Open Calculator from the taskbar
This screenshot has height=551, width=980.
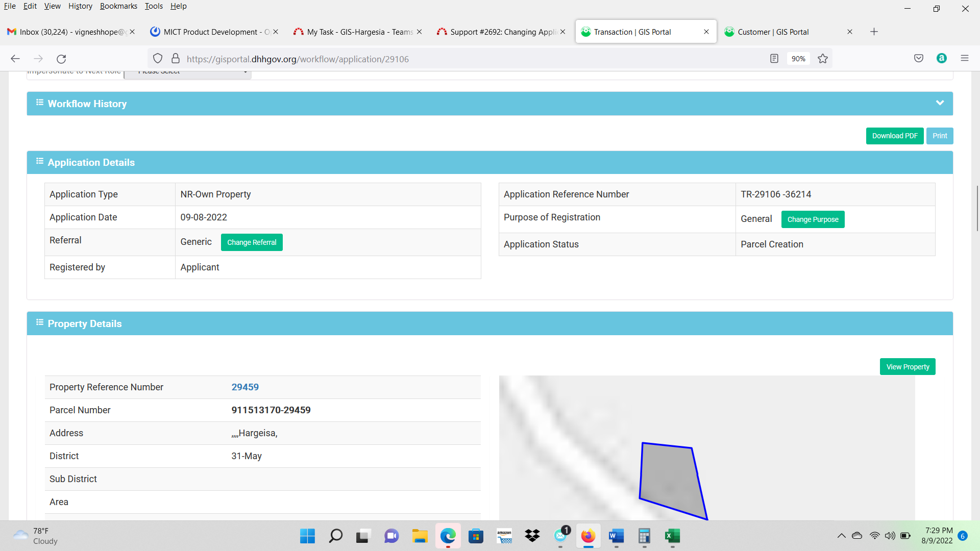pyautogui.click(x=644, y=536)
